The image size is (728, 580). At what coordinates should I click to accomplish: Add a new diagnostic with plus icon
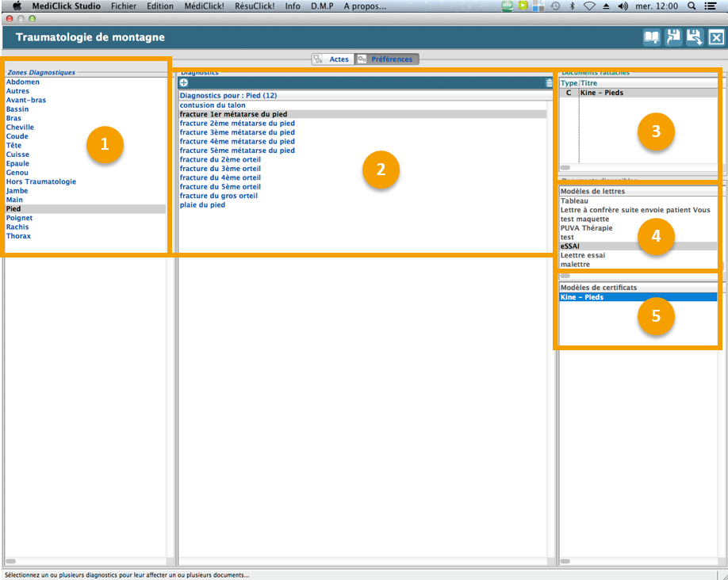(x=184, y=83)
